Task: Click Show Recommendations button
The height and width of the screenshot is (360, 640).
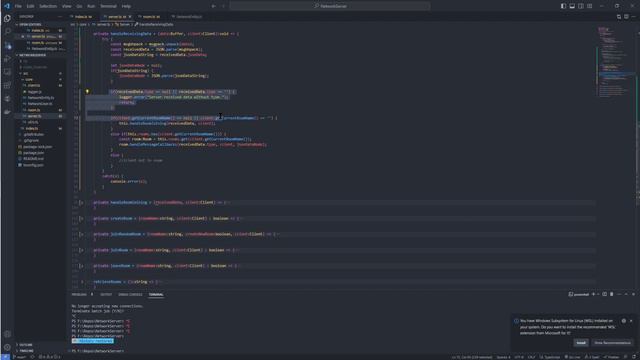Action: click(612, 343)
